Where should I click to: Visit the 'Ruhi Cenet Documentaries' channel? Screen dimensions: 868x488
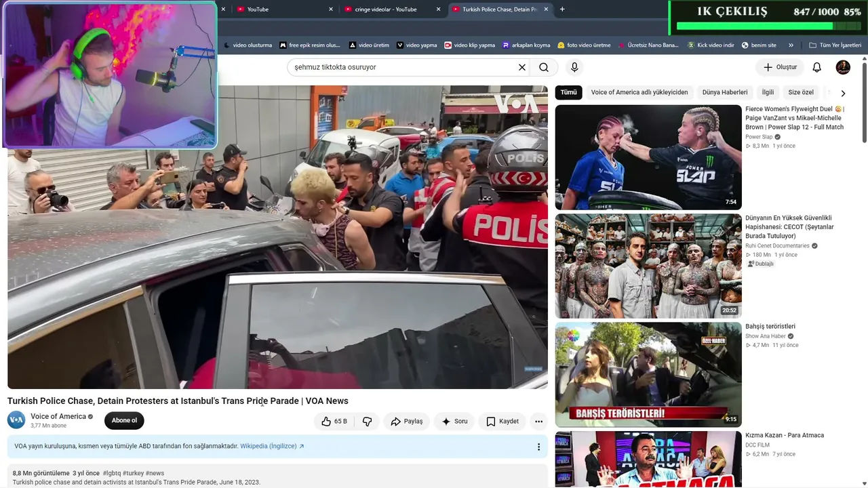click(777, 246)
